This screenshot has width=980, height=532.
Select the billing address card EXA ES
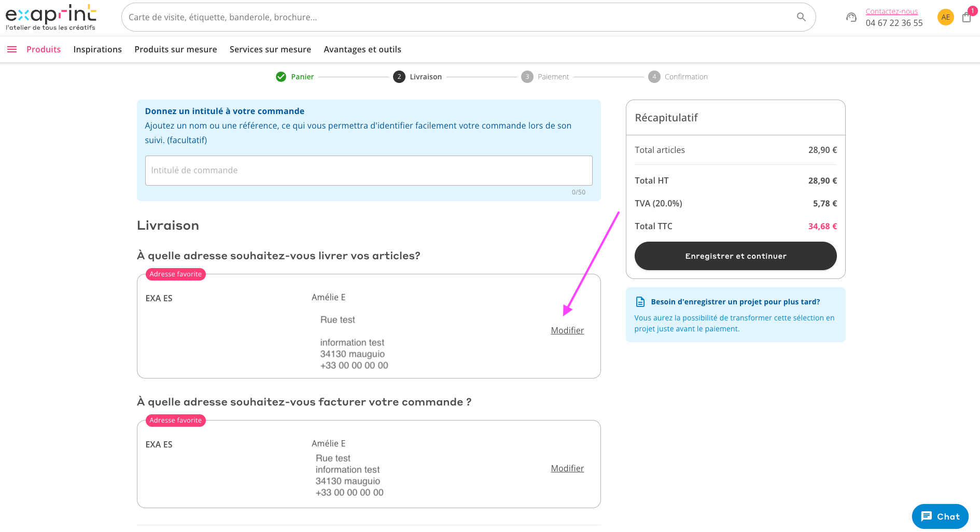coord(369,464)
